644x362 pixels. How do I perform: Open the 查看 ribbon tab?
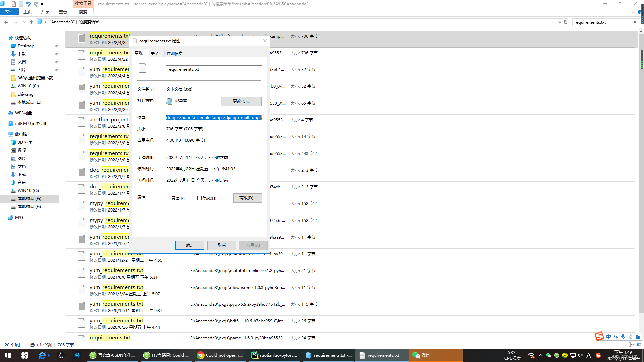tap(63, 12)
